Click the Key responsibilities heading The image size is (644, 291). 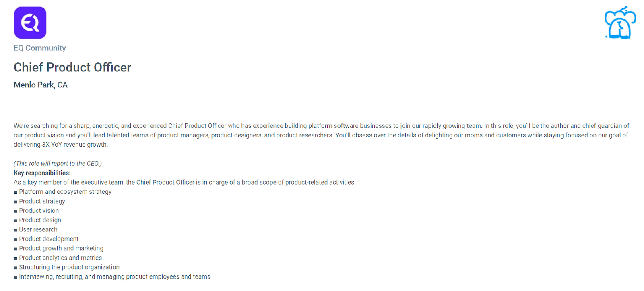click(42, 173)
